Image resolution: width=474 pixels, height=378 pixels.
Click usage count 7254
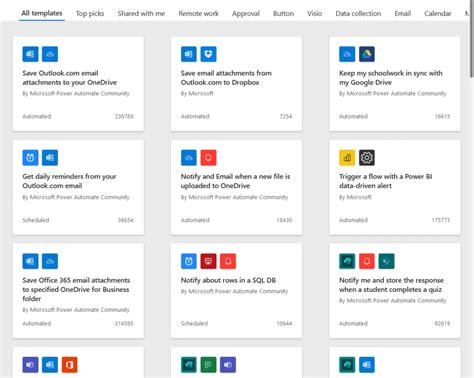(286, 116)
